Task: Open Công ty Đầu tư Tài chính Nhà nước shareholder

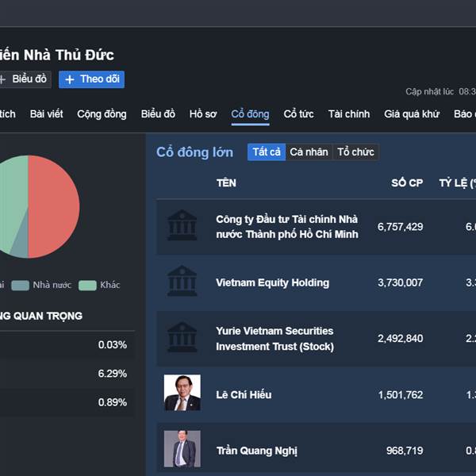Action: pyautogui.click(x=287, y=227)
